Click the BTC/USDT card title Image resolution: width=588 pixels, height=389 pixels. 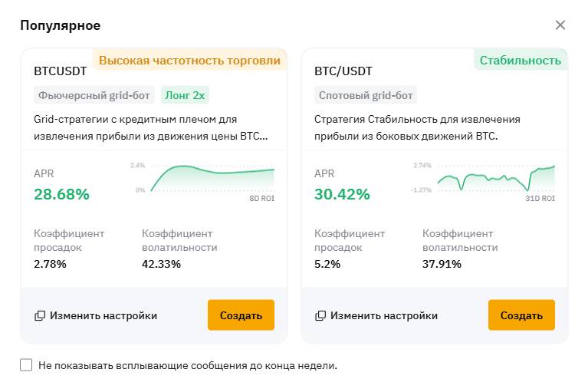343,71
